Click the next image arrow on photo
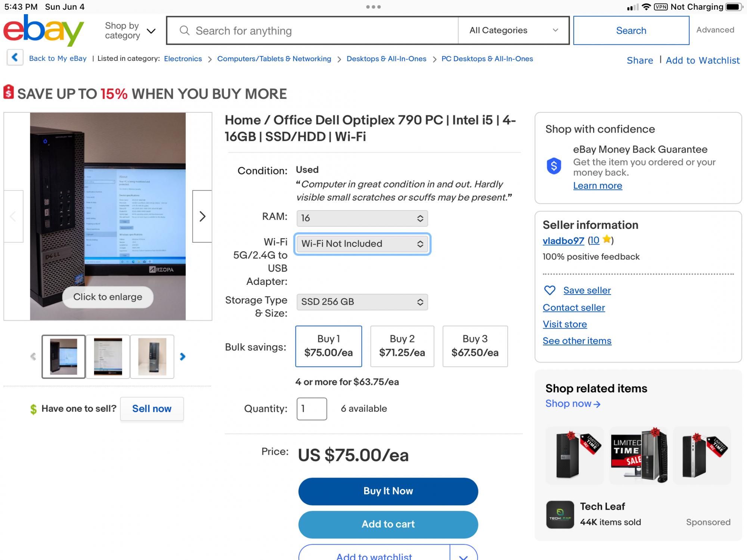 (202, 217)
